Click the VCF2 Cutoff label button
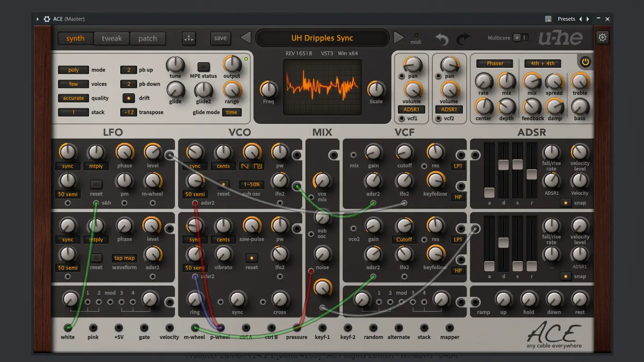Image resolution: width=644 pixels, height=362 pixels. pyautogui.click(x=404, y=239)
